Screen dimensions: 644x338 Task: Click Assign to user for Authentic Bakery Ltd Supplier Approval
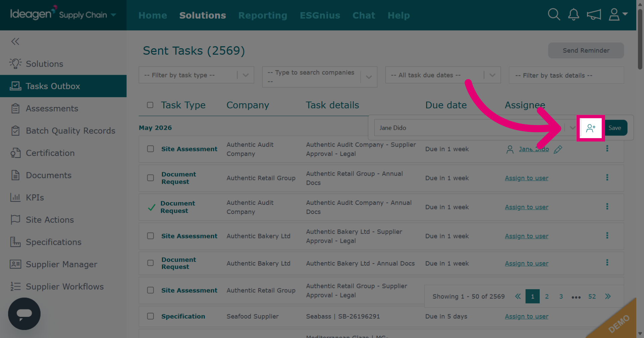tap(527, 236)
